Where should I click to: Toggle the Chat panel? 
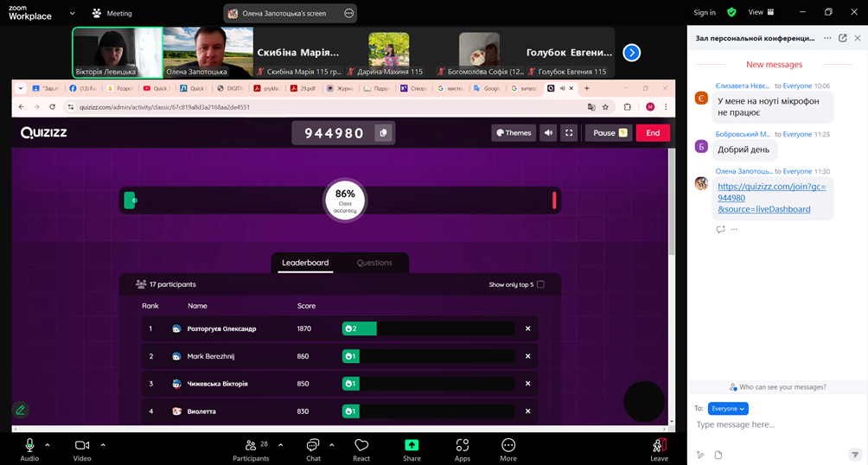313,449
